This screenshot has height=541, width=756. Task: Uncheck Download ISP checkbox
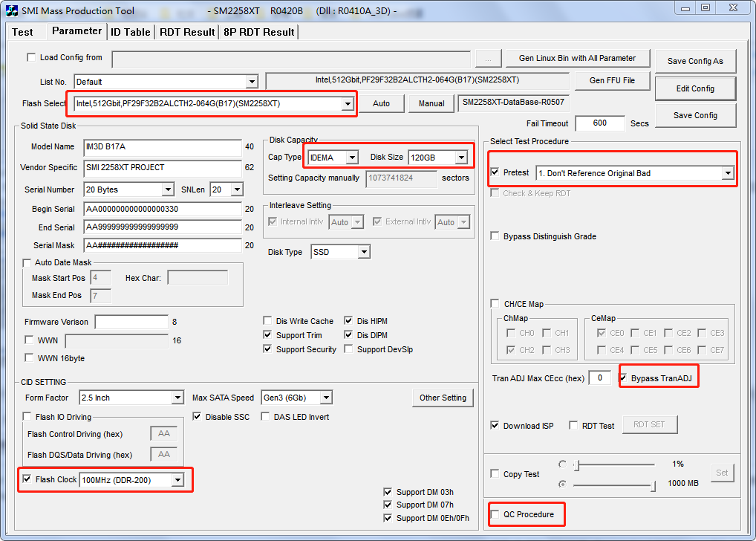coord(495,426)
